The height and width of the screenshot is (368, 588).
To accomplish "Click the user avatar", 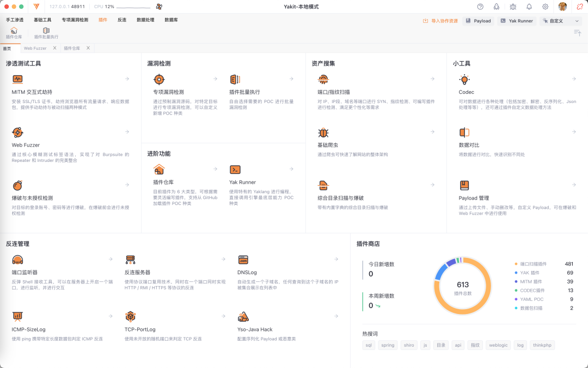I will coord(562,7).
